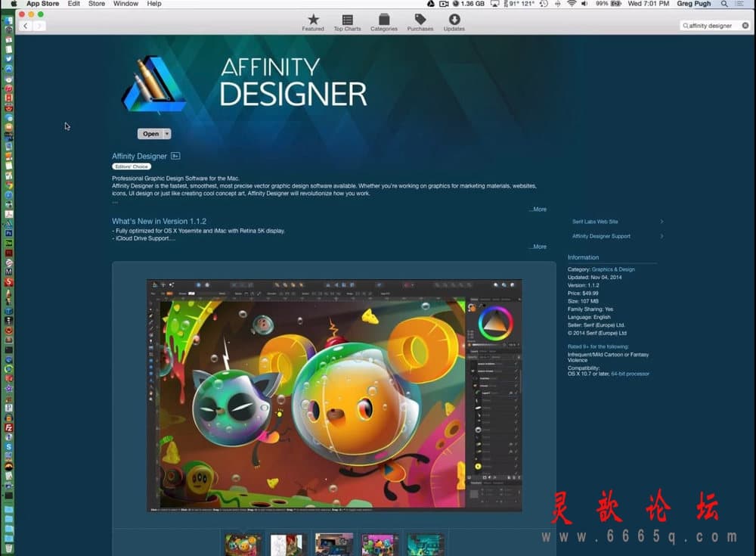Click the 'Size: 107 MB' line
Screen dimensions: 756x556
click(x=583, y=301)
